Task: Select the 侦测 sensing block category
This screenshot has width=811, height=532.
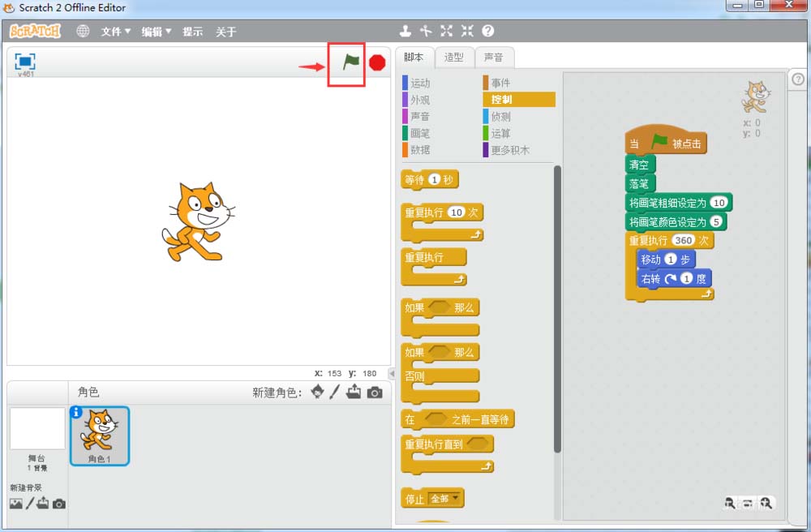Action: point(497,116)
